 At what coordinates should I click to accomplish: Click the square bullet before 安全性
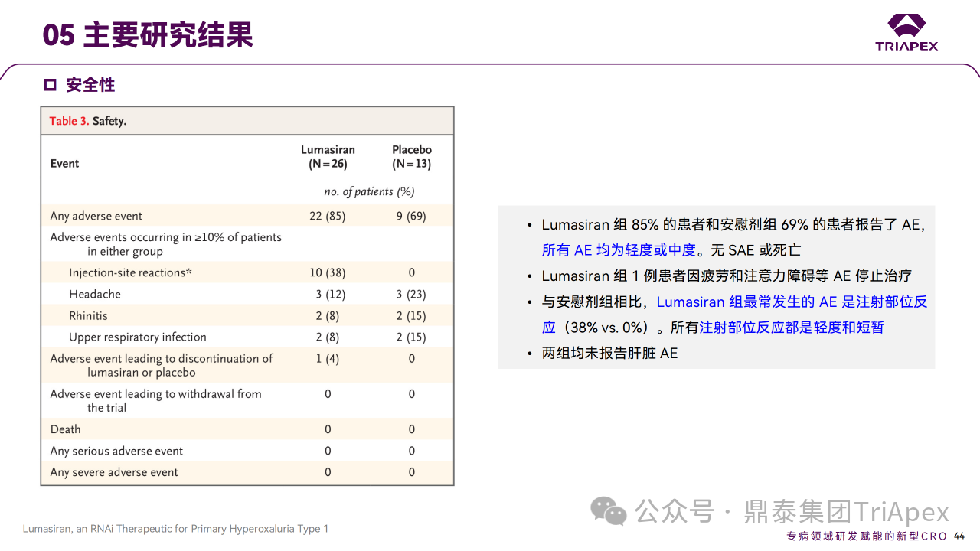point(51,85)
